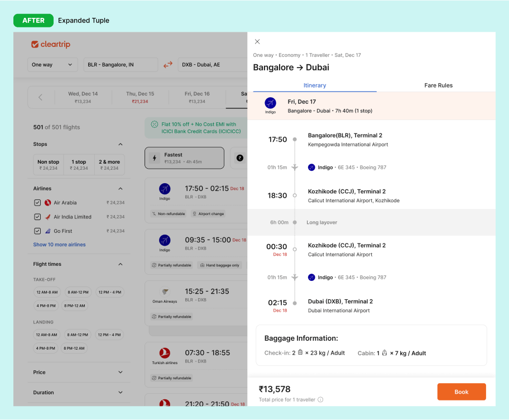Viewport: 509px width, 420px height.
Task: Click the discount offer badge icon
Action: [155, 124]
